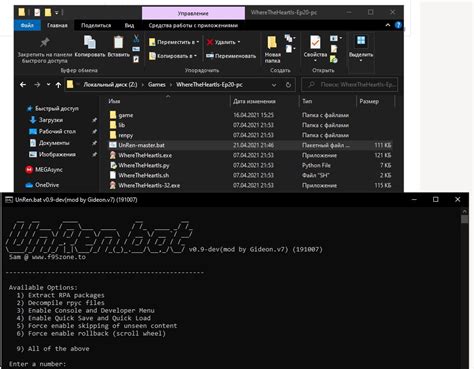
Task: Click the UnRen.bat console title icon
Action: (9, 200)
